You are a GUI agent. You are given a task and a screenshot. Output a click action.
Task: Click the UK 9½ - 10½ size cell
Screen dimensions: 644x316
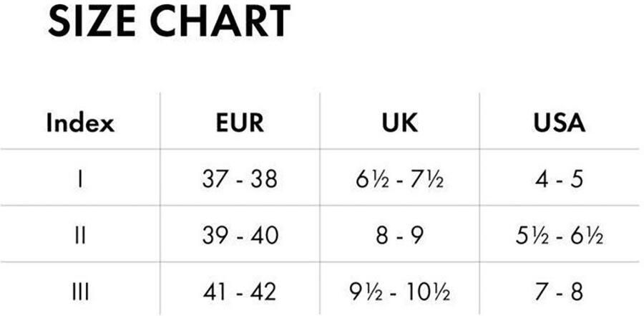click(x=400, y=292)
